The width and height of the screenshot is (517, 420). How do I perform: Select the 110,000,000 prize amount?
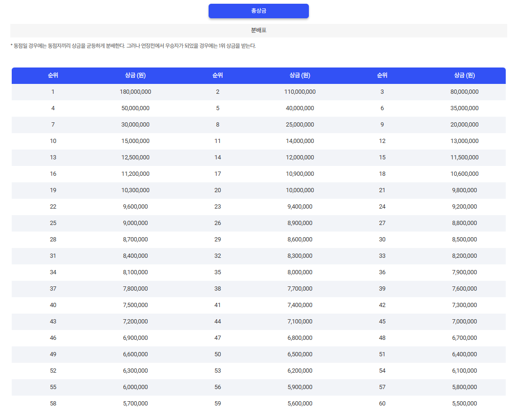[x=300, y=92]
